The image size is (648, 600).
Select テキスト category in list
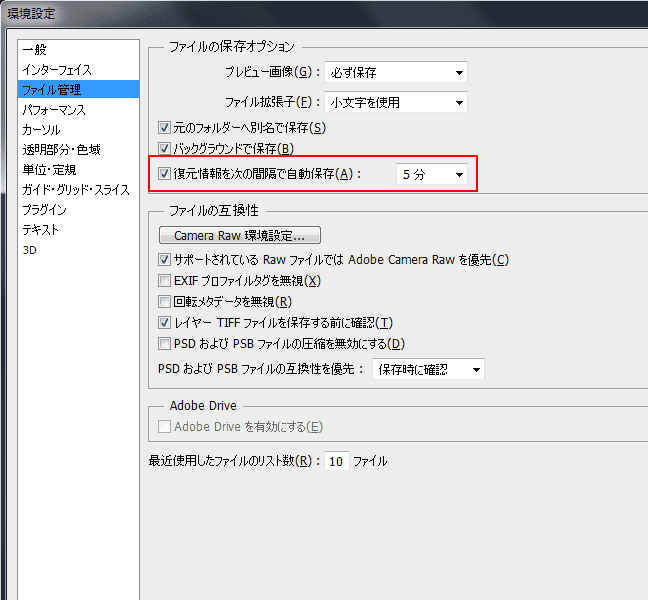[x=41, y=230]
